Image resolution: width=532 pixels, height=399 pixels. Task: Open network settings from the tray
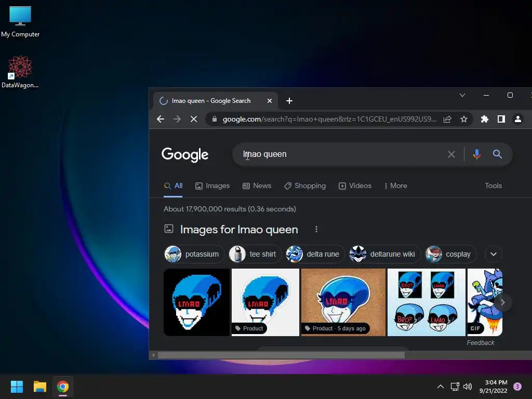pyautogui.click(x=455, y=387)
